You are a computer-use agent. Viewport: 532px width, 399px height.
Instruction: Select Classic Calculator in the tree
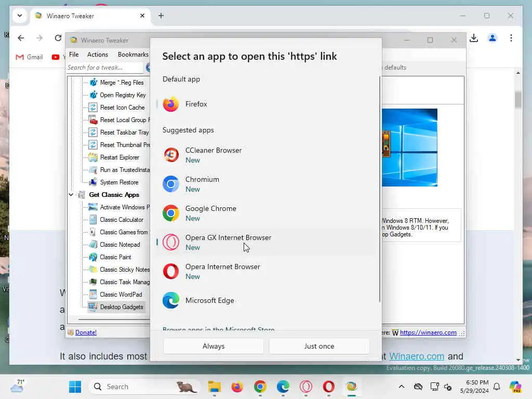tap(122, 220)
